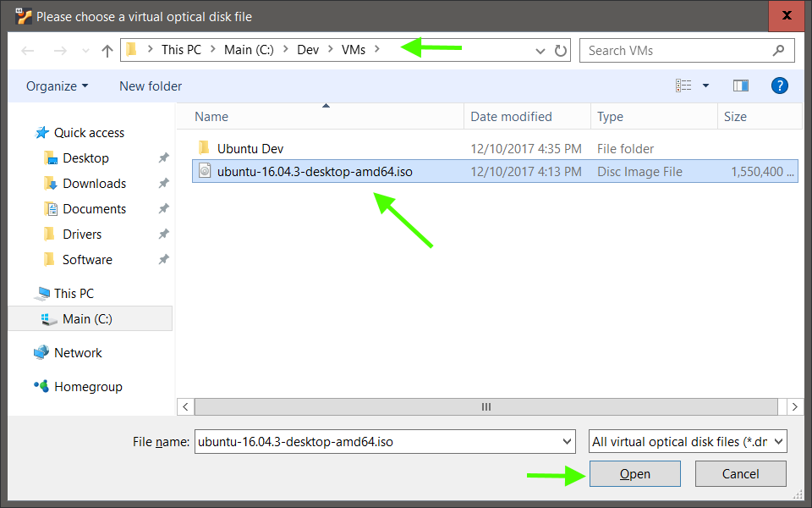This screenshot has height=508, width=812.
Task: Open Desktop in Quick access
Action: 85,158
